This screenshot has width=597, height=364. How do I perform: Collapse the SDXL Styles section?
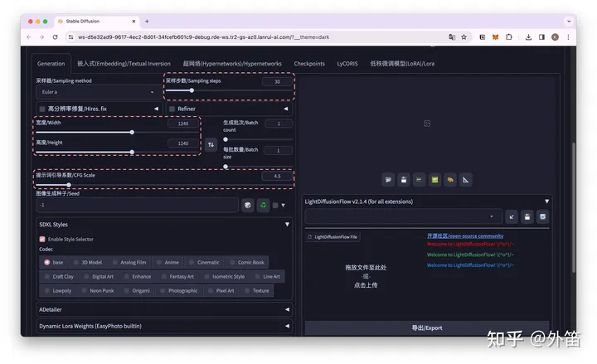click(x=287, y=225)
